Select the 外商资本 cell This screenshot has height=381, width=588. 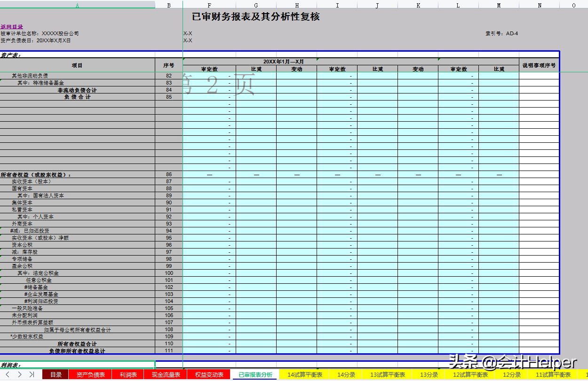[x=77, y=224]
